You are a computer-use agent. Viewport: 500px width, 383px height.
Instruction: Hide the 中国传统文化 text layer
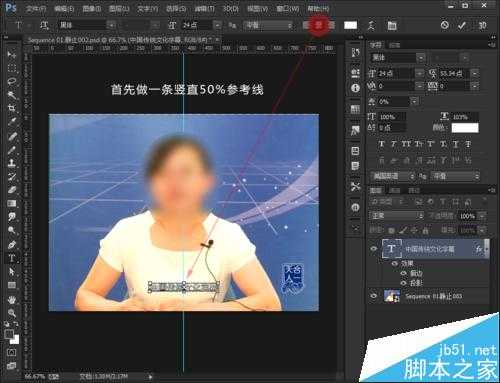[x=374, y=249]
